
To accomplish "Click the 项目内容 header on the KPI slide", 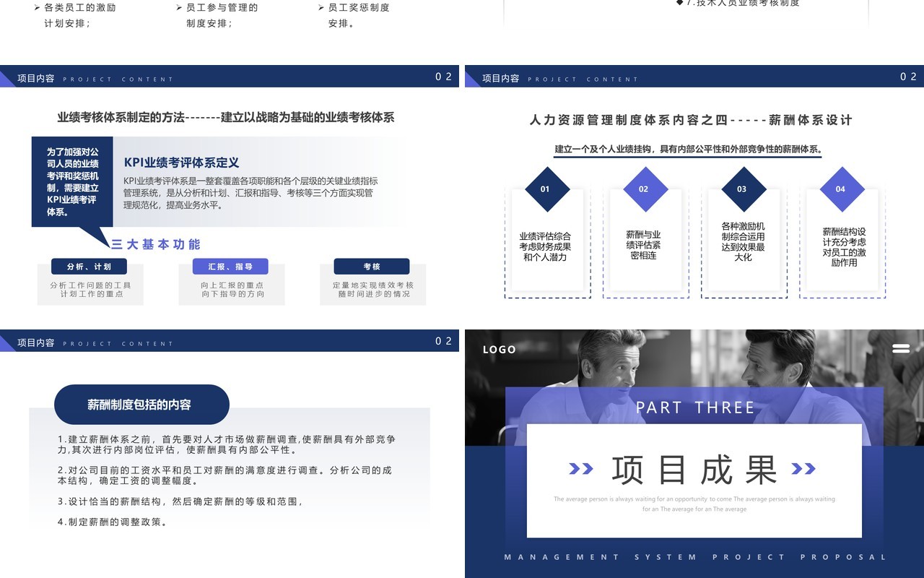I will pyautogui.click(x=36, y=78).
